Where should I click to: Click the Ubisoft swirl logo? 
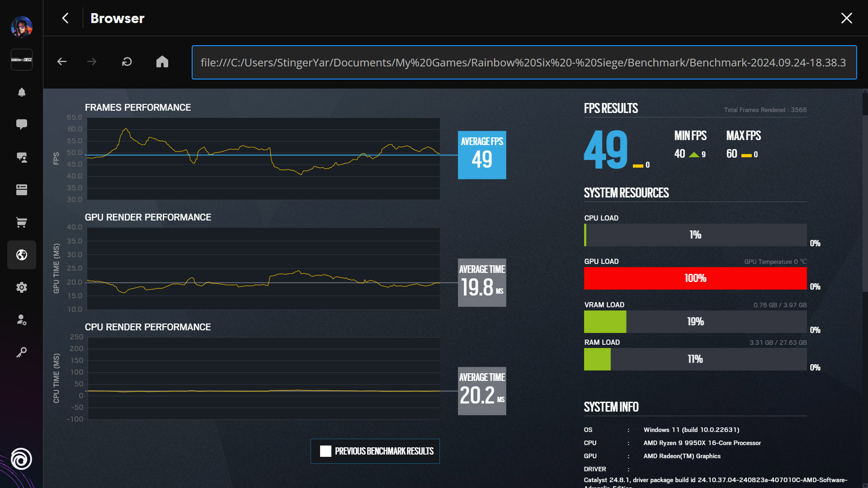pyautogui.click(x=21, y=459)
